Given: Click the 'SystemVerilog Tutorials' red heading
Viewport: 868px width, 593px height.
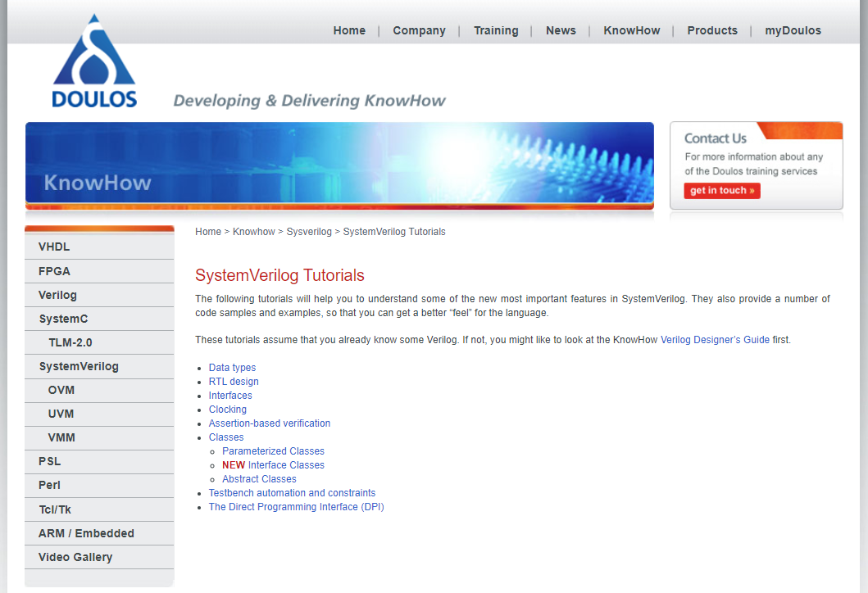Looking at the screenshot, I should [279, 275].
